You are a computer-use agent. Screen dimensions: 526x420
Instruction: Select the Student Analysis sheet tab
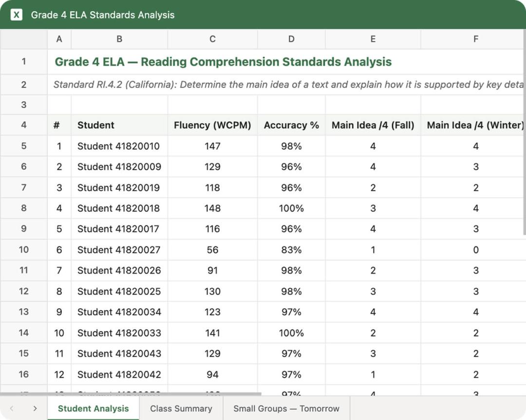pos(93,408)
